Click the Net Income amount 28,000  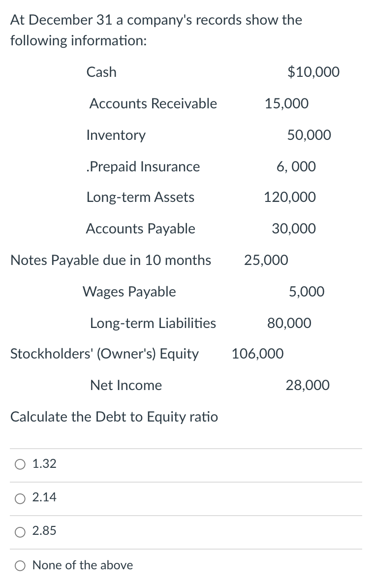coord(308,385)
